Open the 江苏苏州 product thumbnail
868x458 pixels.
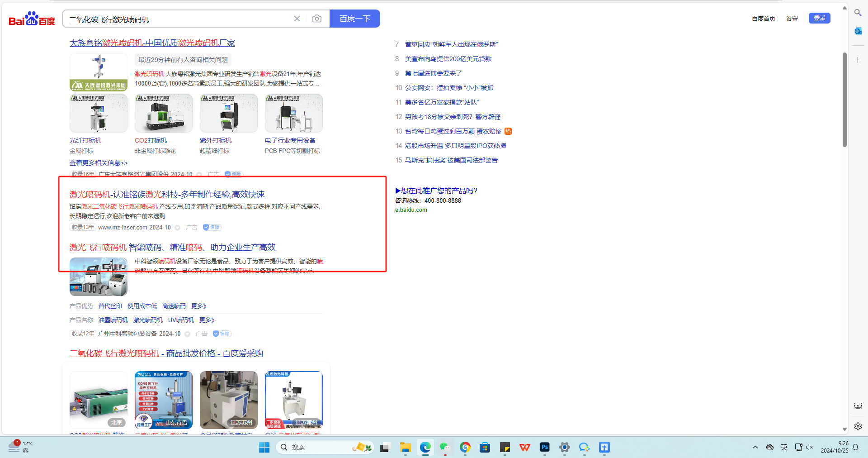pyautogui.click(x=229, y=400)
